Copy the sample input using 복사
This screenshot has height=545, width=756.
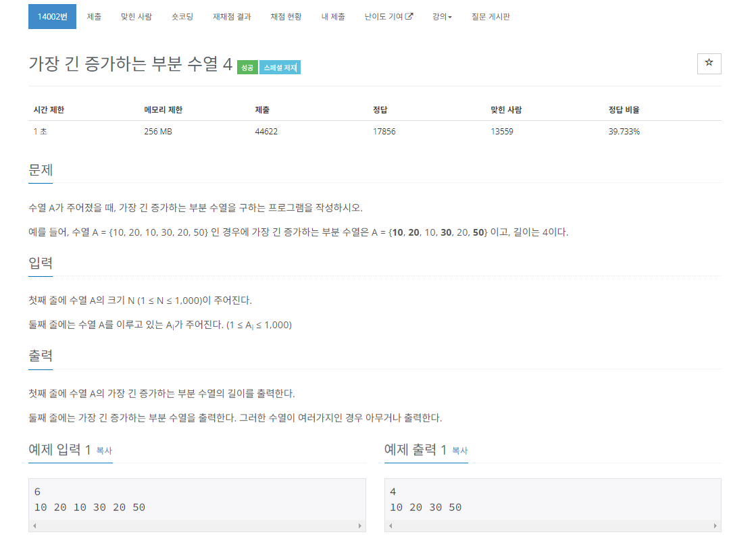[104, 450]
